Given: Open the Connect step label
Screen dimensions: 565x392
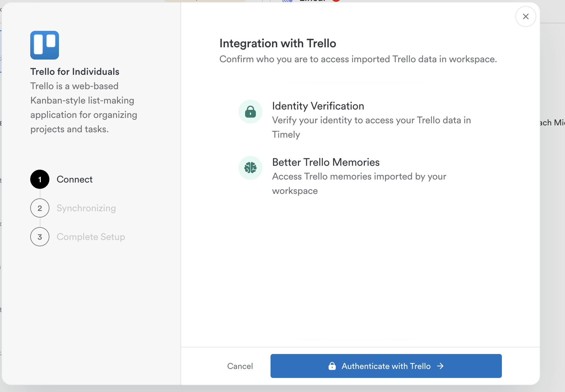Looking at the screenshot, I should (x=74, y=179).
